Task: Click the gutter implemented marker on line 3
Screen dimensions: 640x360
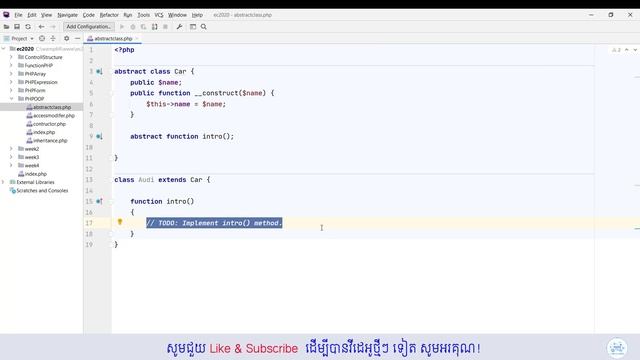Action: (x=99, y=71)
